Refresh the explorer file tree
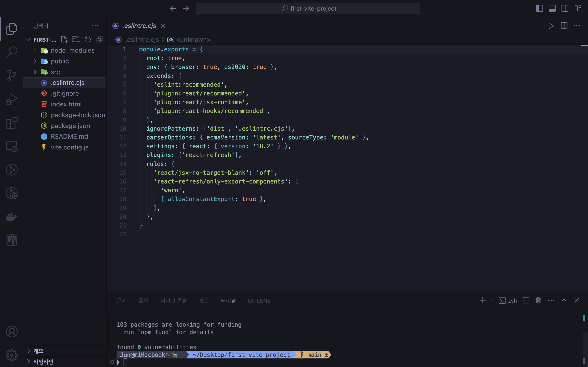The height and width of the screenshot is (367, 588). point(87,40)
